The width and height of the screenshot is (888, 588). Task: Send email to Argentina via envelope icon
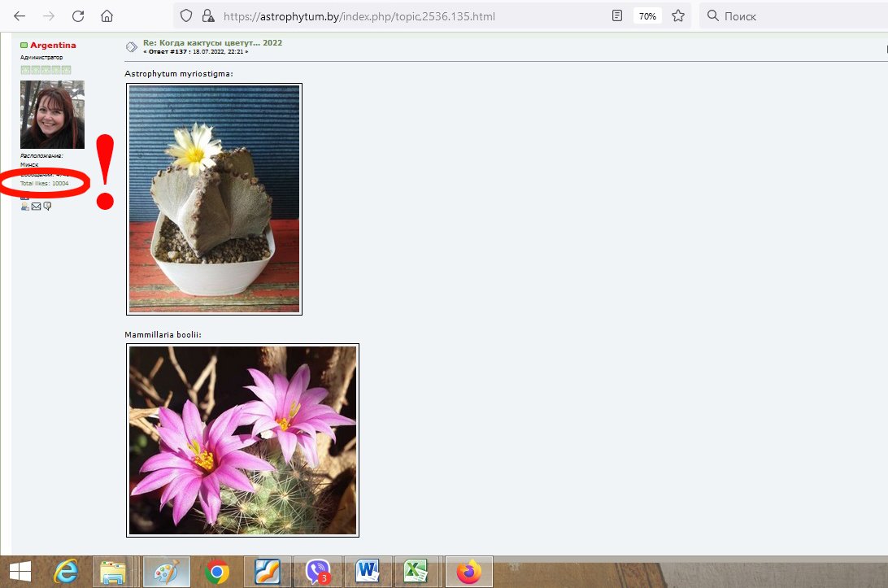pyautogui.click(x=36, y=207)
